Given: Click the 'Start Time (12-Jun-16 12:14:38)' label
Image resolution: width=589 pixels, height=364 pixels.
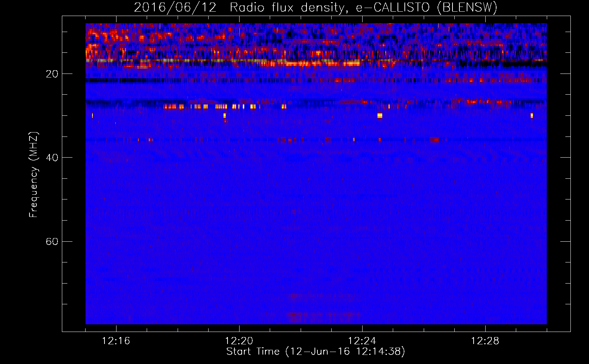Looking at the screenshot, I should click(x=316, y=352).
